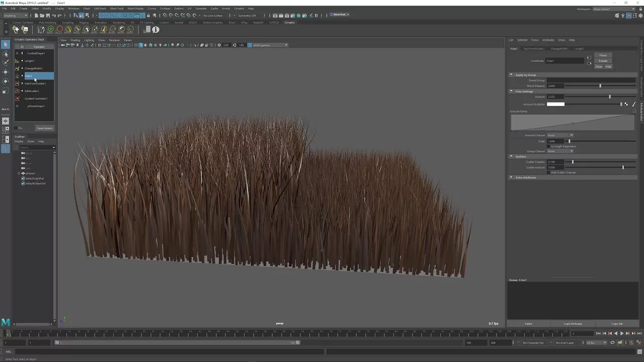Open the Deform menu in menu bar
This screenshot has width=644, height=362.
tap(179, 9)
